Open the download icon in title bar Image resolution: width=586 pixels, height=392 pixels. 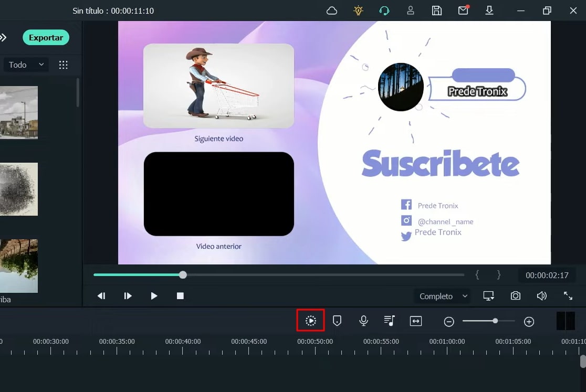489,10
